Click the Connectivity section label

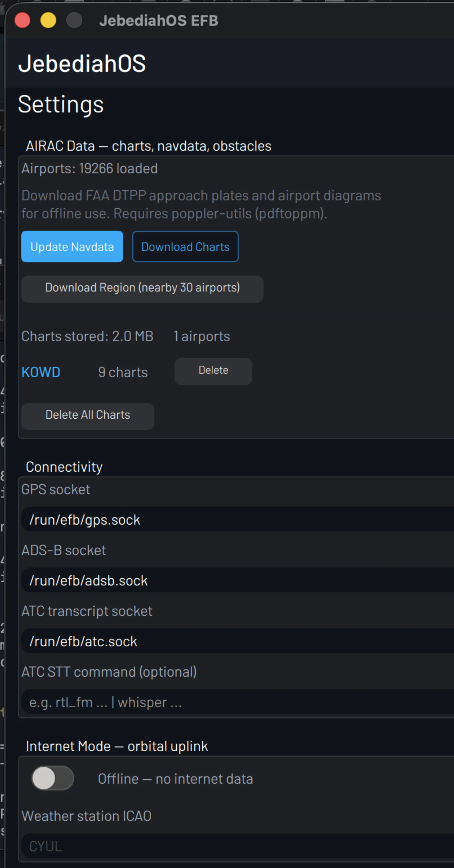click(64, 467)
